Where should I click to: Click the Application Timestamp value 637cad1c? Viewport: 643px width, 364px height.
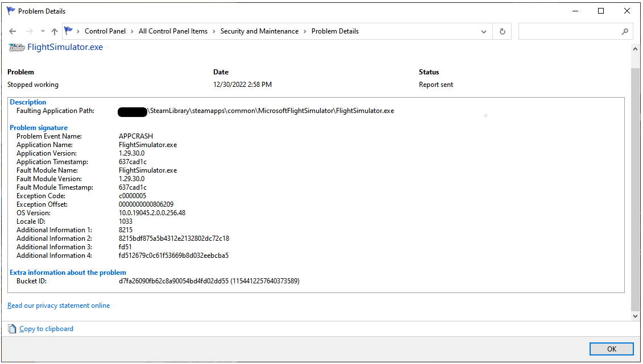point(132,162)
